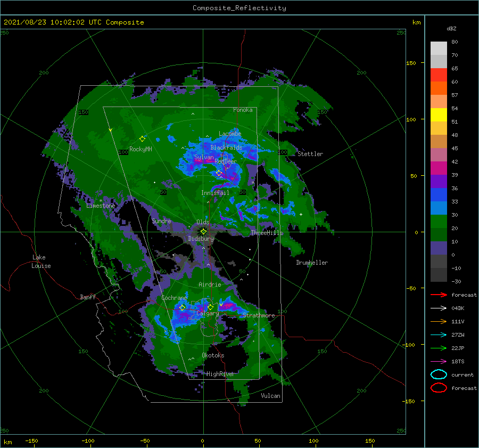Click the Olds city label
The height and width of the screenshot is (448, 479).
tap(203, 222)
